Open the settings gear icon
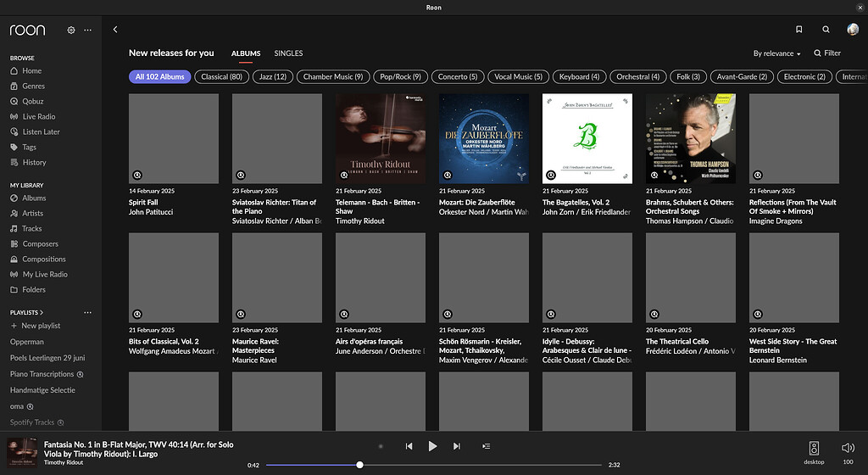 tap(71, 30)
